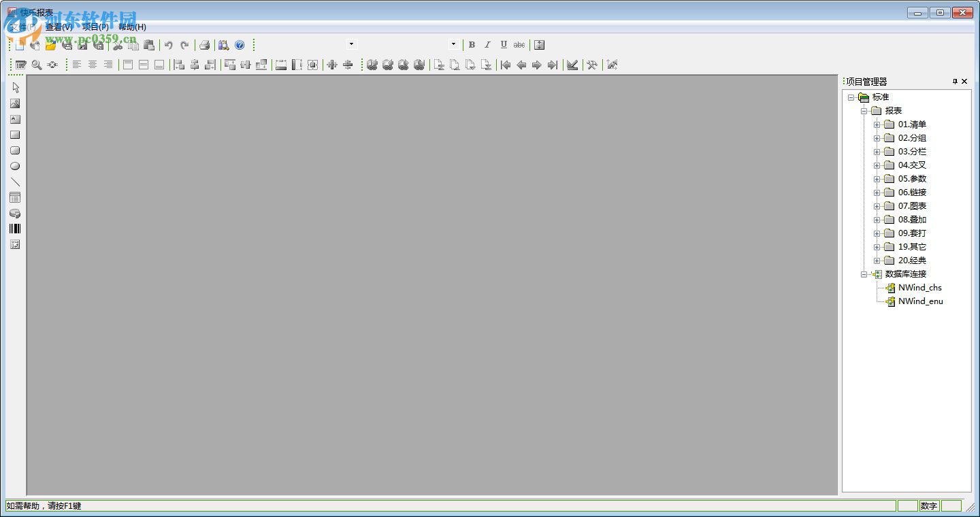Screen dimensions: 980x517
Task: Select the 03.分栏 folder
Action: (x=912, y=152)
